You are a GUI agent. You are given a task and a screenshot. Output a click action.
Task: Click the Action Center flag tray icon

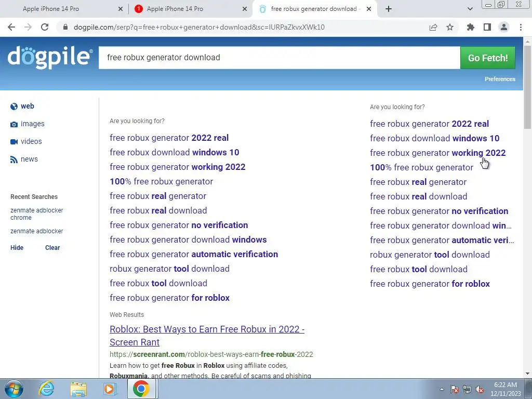point(455,389)
